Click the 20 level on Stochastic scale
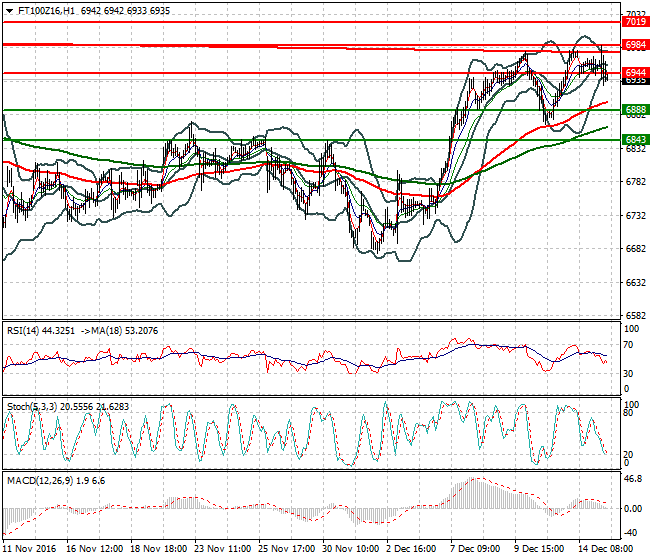Viewport: 660px width, 560px height. click(628, 455)
